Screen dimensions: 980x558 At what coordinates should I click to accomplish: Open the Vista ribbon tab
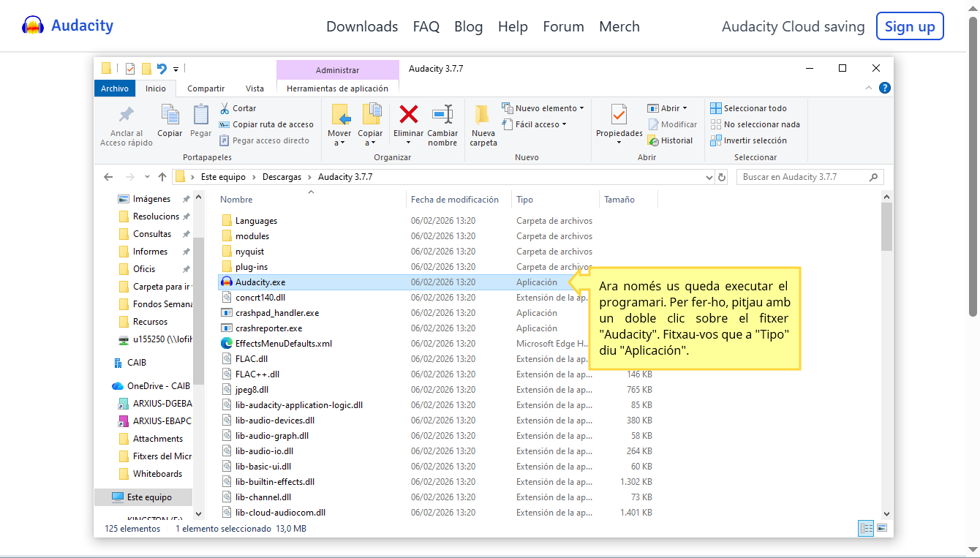coord(255,88)
